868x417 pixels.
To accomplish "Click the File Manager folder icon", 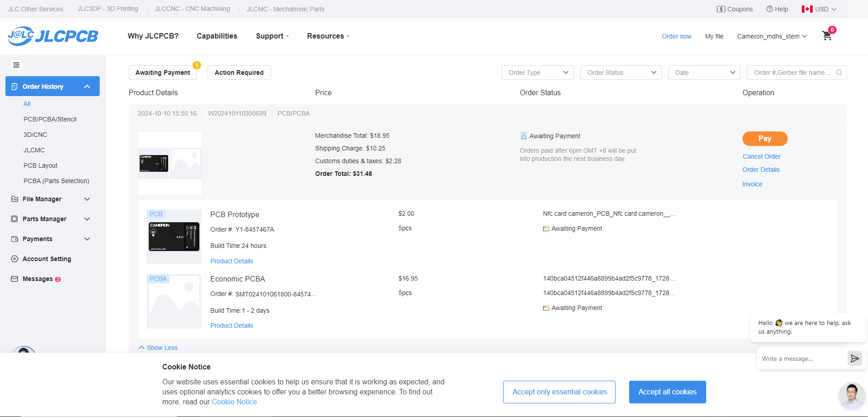I will coord(15,199).
